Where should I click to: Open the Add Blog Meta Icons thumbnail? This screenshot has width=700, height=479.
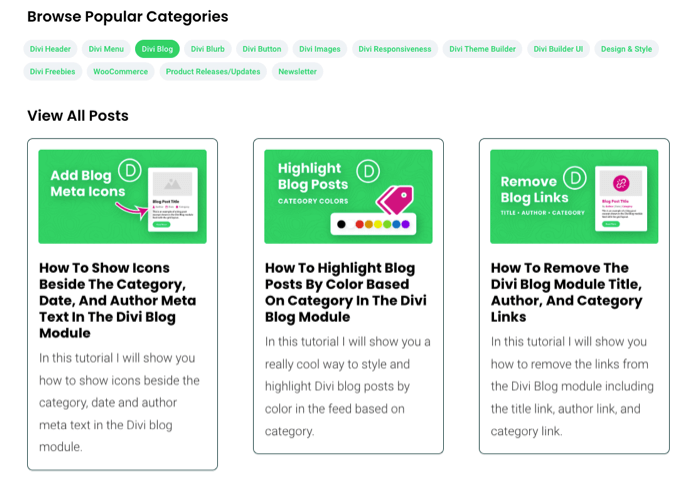click(x=122, y=196)
